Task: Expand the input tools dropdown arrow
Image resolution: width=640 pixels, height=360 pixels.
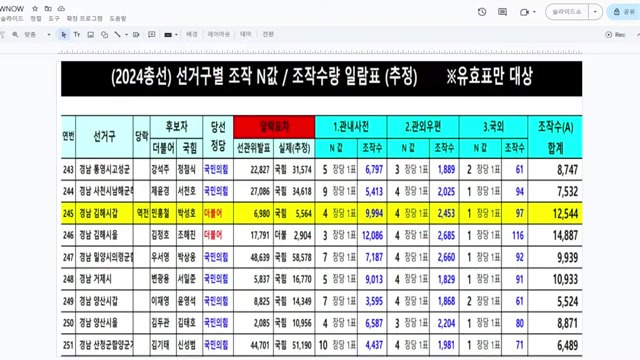Action: pyautogui.click(x=176, y=35)
